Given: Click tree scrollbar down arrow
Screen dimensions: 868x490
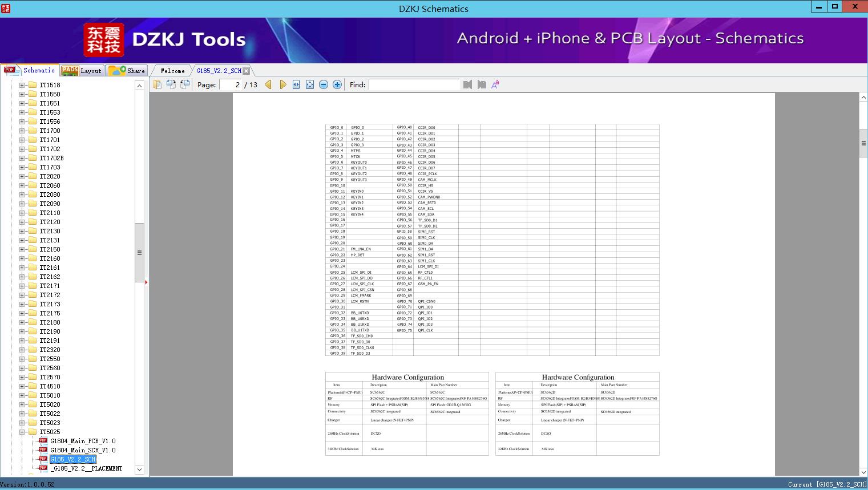Looking at the screenshot, I should [x=139, y=469].
